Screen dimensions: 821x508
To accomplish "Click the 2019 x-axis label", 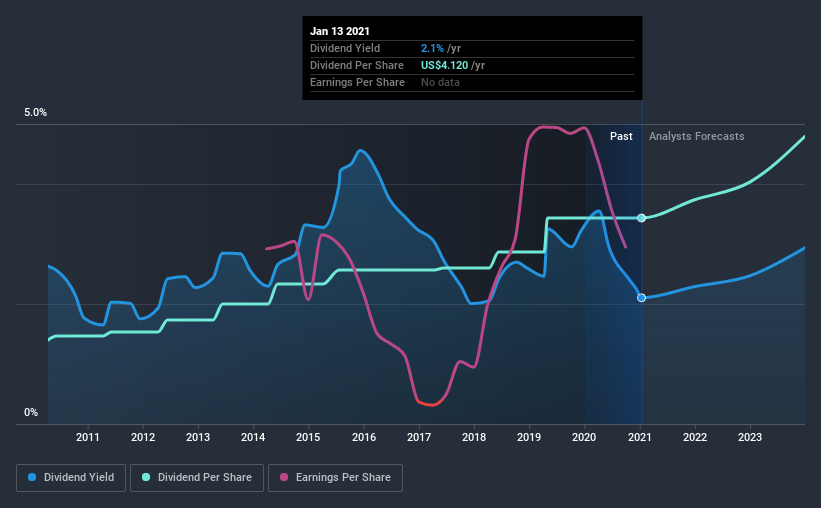I will click(x=529, y=437).
